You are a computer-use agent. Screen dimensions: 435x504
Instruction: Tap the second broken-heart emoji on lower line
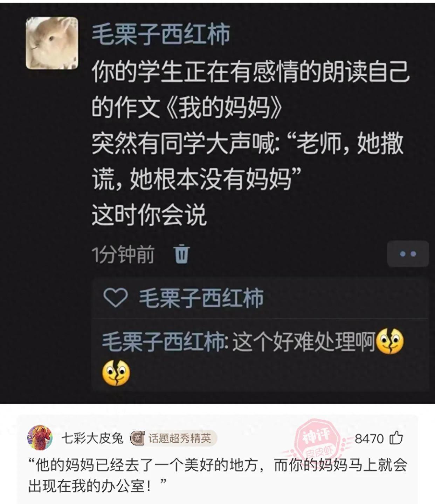click(x=116, y=373)
